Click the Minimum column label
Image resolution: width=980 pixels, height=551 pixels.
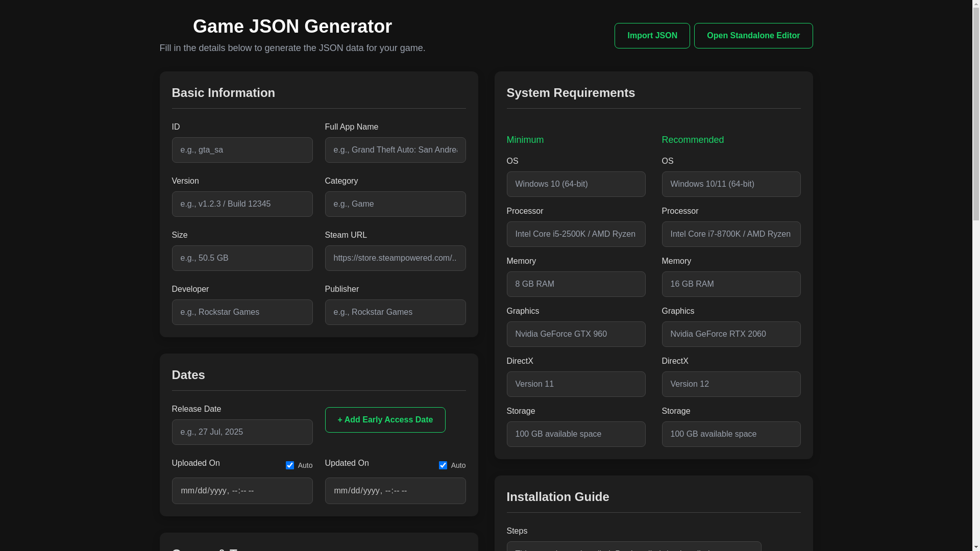[525, 140]
